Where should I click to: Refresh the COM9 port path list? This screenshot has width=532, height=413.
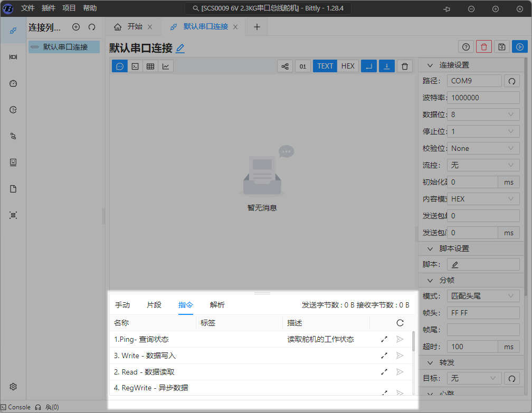(x=511, y=81)
